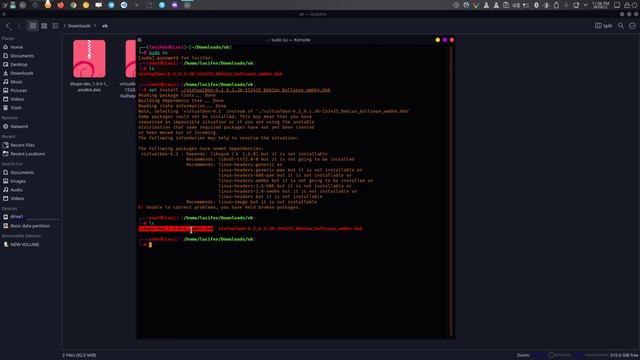Click the lock screen icon
Screen dimensions: 640x360
tap(627, 5)
